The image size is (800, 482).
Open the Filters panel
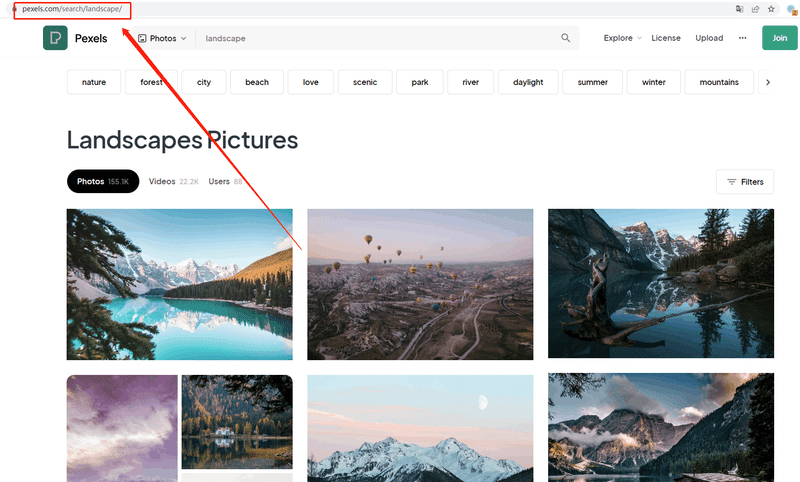(745, 182)
